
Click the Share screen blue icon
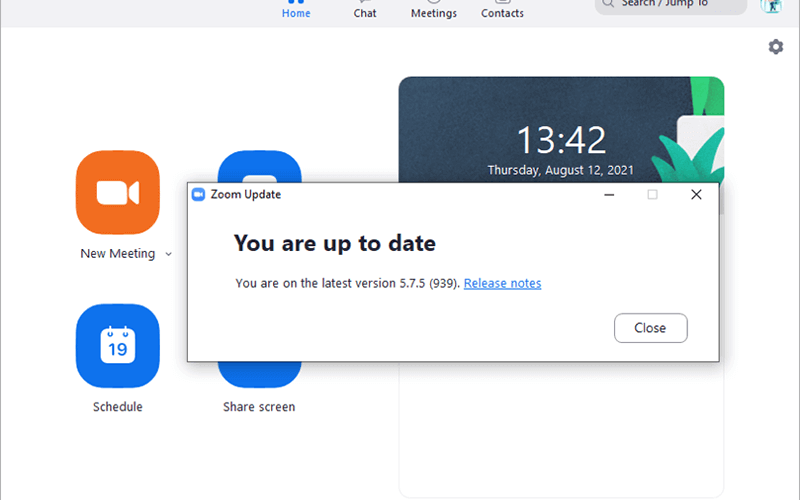(x=259, y=374)
